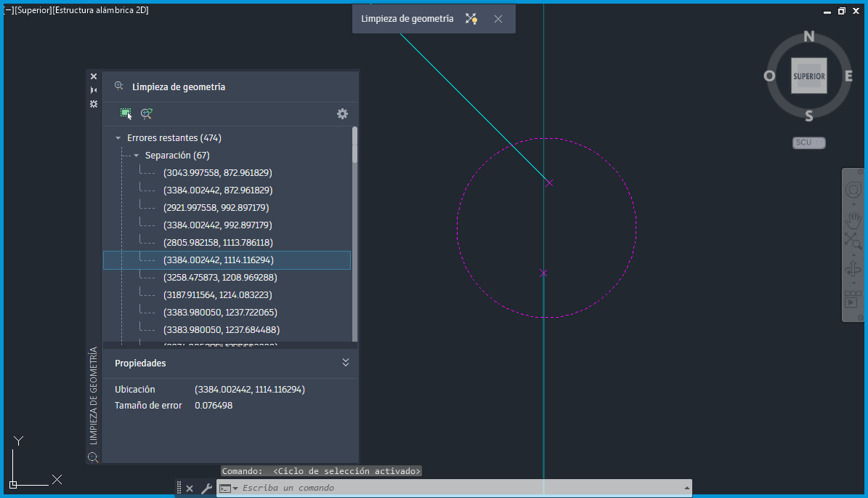This screenshot has height=498, width=868.
Task: Click E on the ViewCube compass
Action: [x=848, y=76]
